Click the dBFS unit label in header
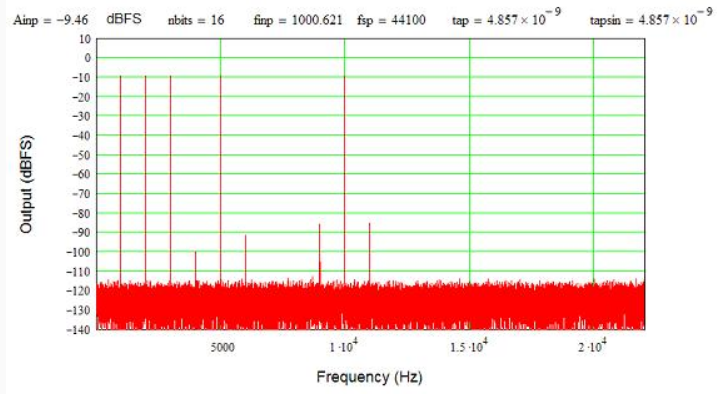Viewport: 721px width, 394px height. (124, 19)
